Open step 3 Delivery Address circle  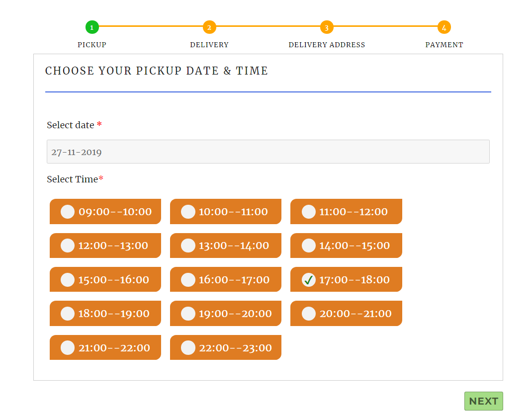(327, 27)
